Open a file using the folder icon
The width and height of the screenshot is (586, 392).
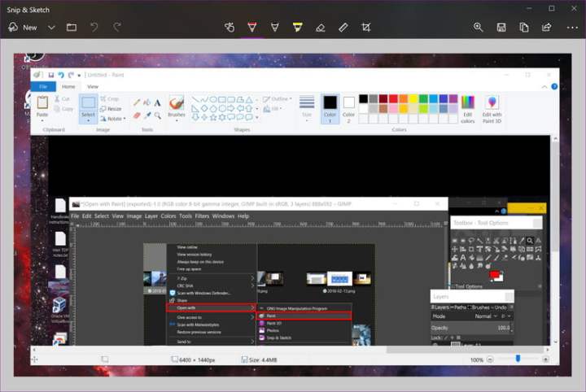click(72, 27)
